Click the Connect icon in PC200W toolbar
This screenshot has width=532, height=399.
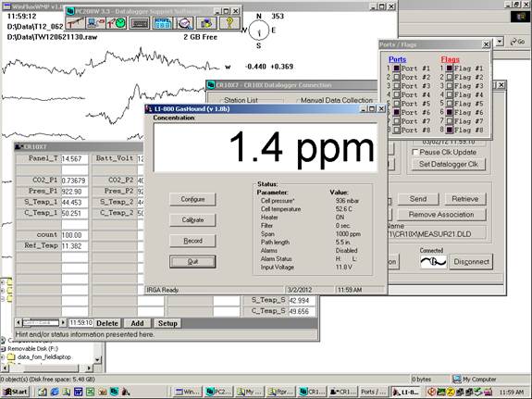[x=75, y=23]
